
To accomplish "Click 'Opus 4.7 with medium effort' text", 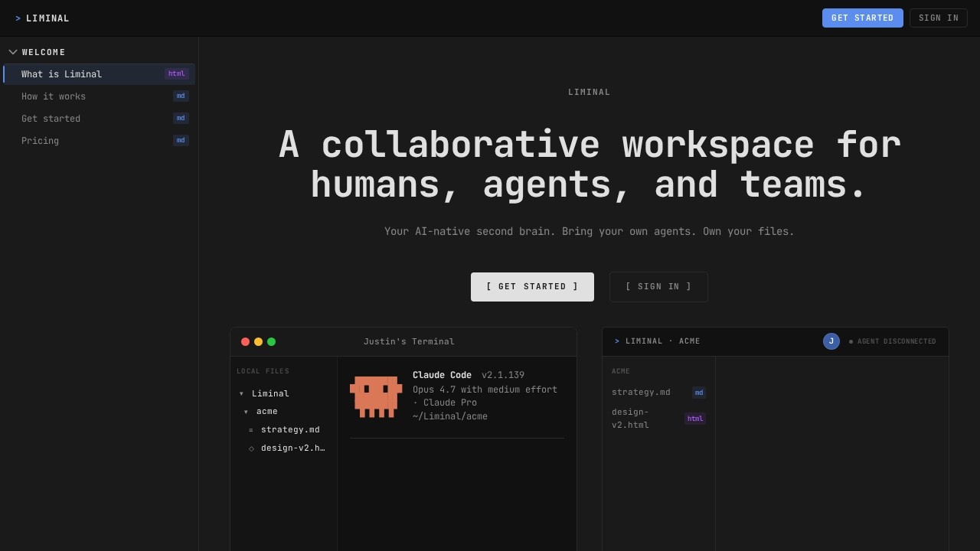I will point(485,390).
